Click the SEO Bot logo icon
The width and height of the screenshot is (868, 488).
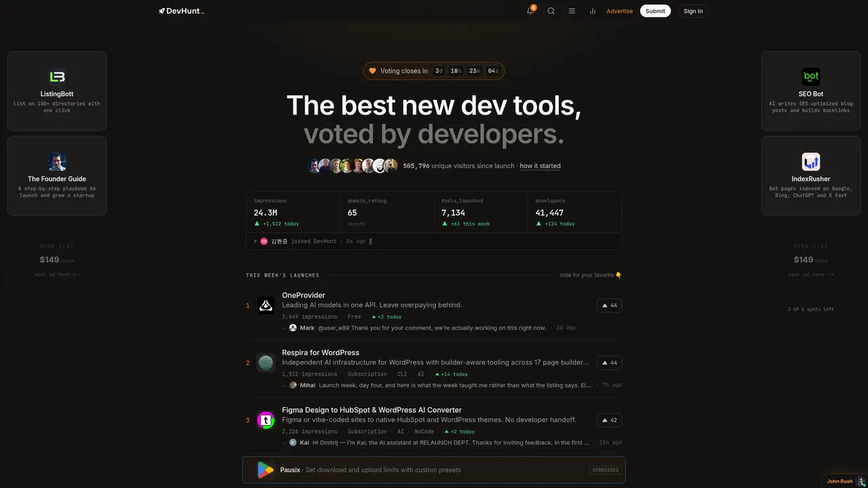pyautogui.click(x=811, y=77)
